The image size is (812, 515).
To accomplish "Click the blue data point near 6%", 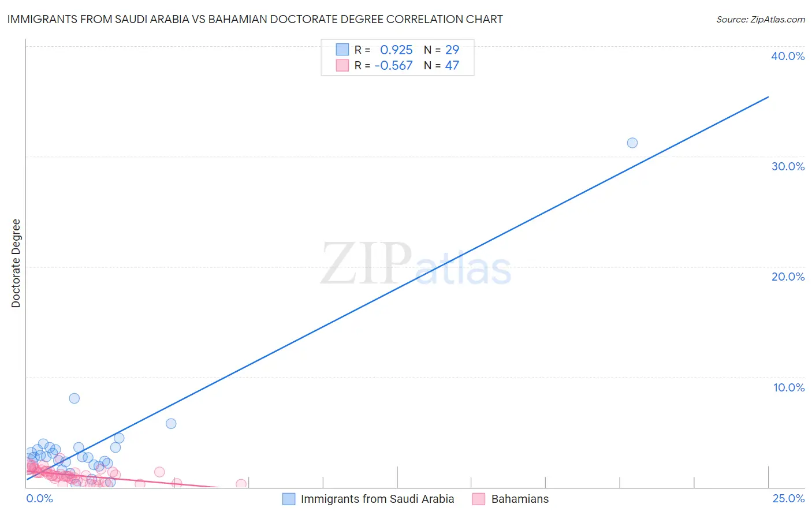I will click(x=171, y=424).
